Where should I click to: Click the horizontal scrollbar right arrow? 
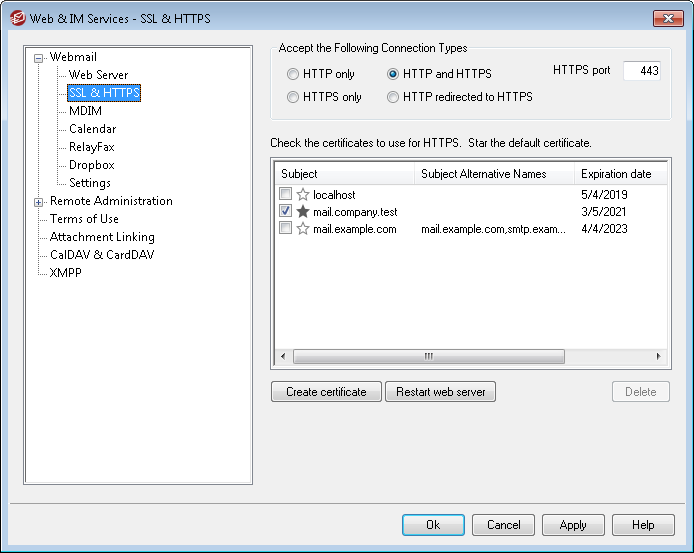657,356
